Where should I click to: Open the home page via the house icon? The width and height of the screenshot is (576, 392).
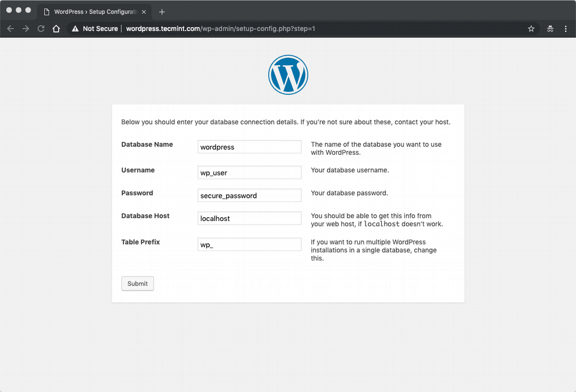[x=56, y=28]
